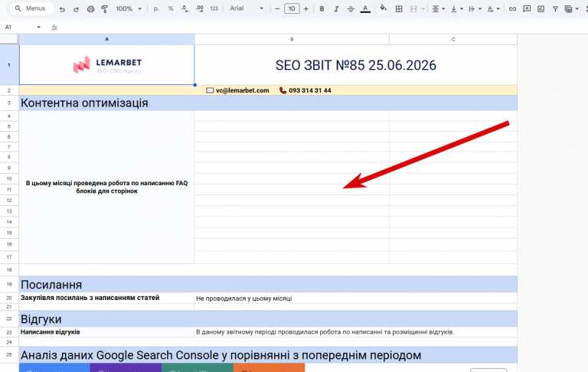Click the vc@lemarbet.com email text
588x372 pixels.
242,90
